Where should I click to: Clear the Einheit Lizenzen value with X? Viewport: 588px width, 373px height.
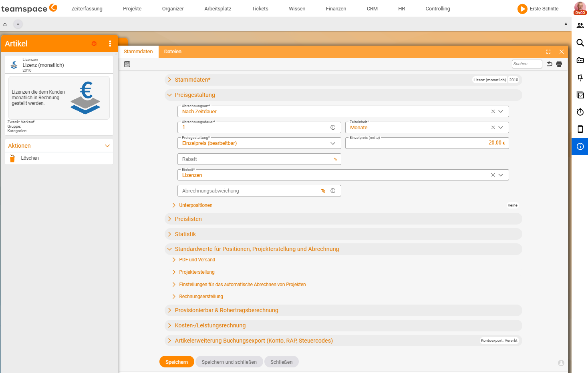pyautogui.click(x=493, y=175)
